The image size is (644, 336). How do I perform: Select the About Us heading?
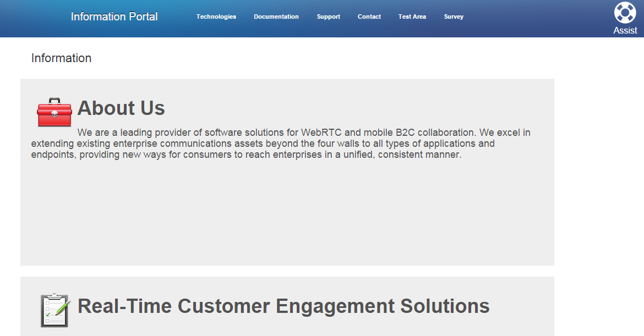pos(121,108)
